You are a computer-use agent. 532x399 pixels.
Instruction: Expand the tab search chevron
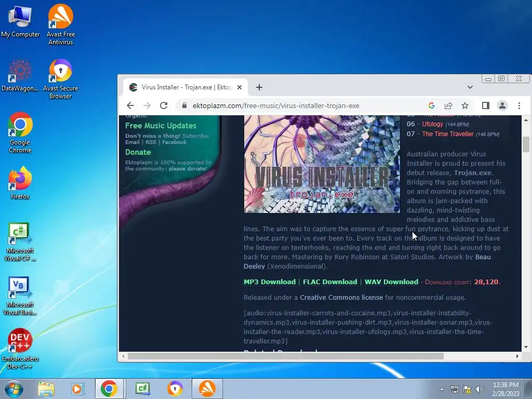(x=470, y=87)
